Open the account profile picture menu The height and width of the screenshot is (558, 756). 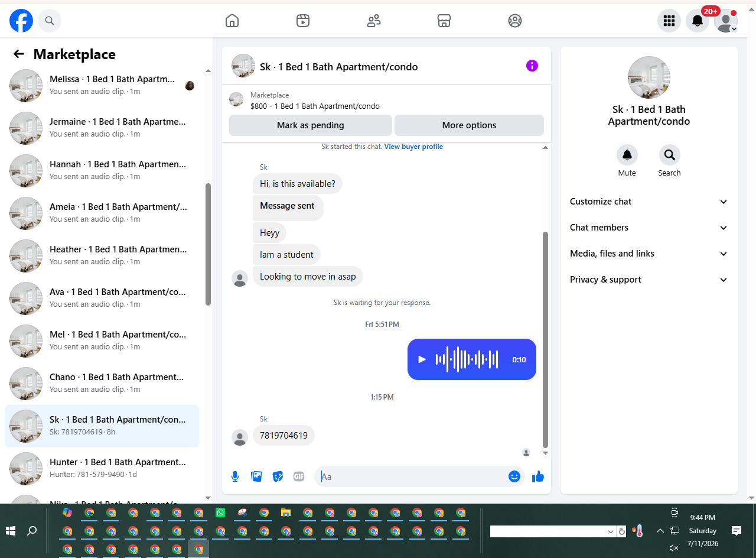point(726,21)
